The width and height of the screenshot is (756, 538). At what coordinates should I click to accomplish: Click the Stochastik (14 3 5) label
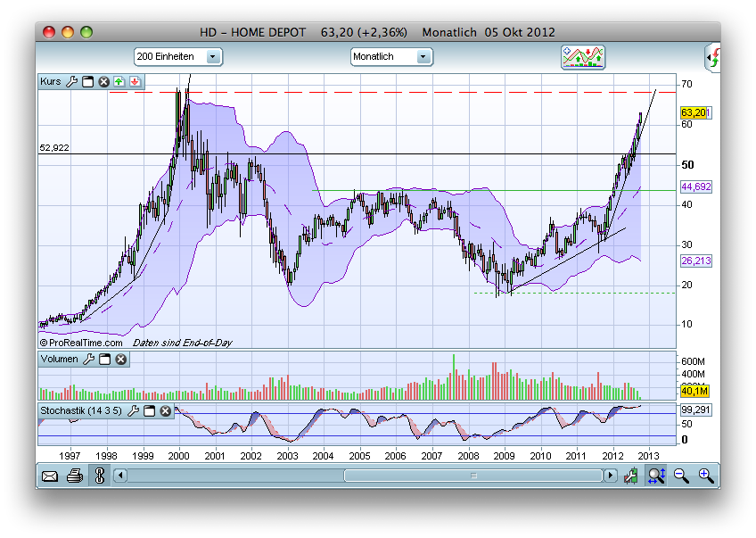[x=81, y=411]
